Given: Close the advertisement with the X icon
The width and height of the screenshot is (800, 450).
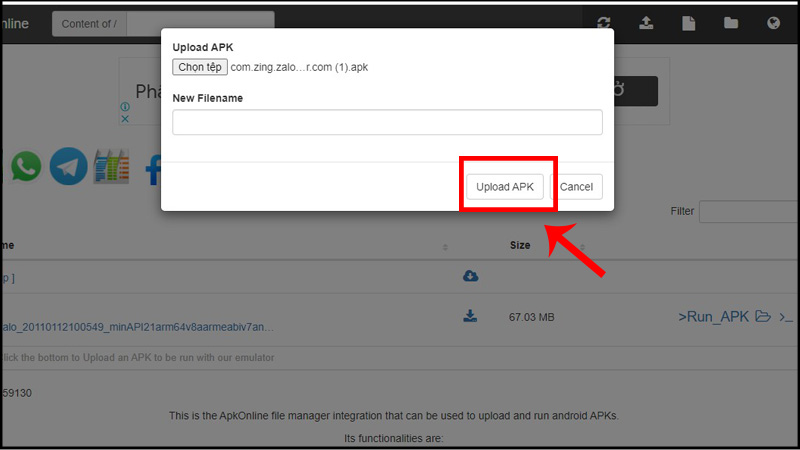Looking at the screenshot, I should (x=125, y=119).
